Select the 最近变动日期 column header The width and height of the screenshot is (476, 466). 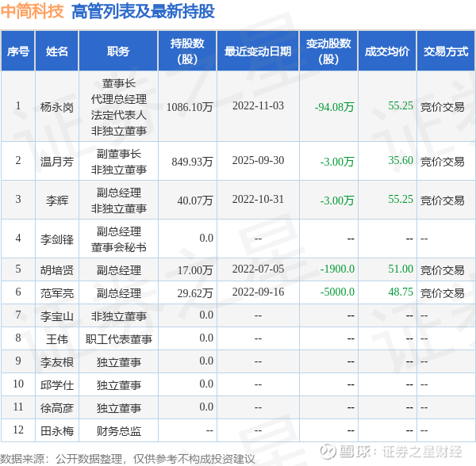tap(258, 51)
